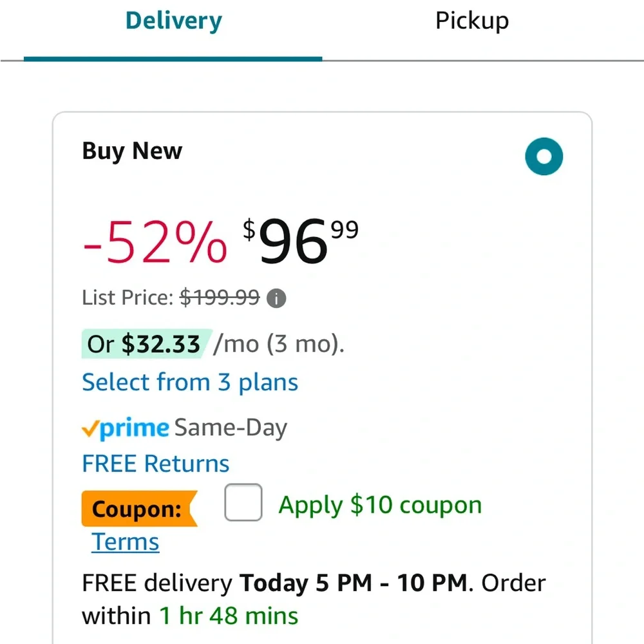Click the $32.33 monthly payment badge
The height and width of the screenshot is (644, 644).
(147, 344)
